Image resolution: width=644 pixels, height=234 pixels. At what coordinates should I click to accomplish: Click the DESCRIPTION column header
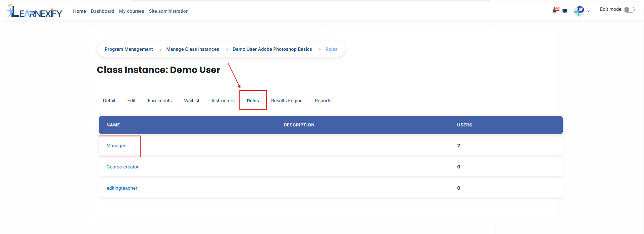pos(299,125)
